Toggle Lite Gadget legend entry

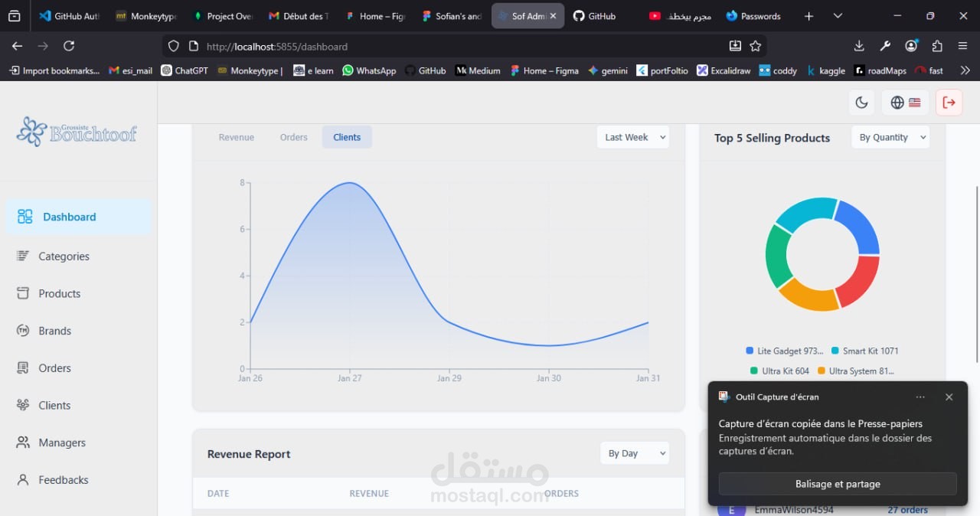[x=785, y=351]
